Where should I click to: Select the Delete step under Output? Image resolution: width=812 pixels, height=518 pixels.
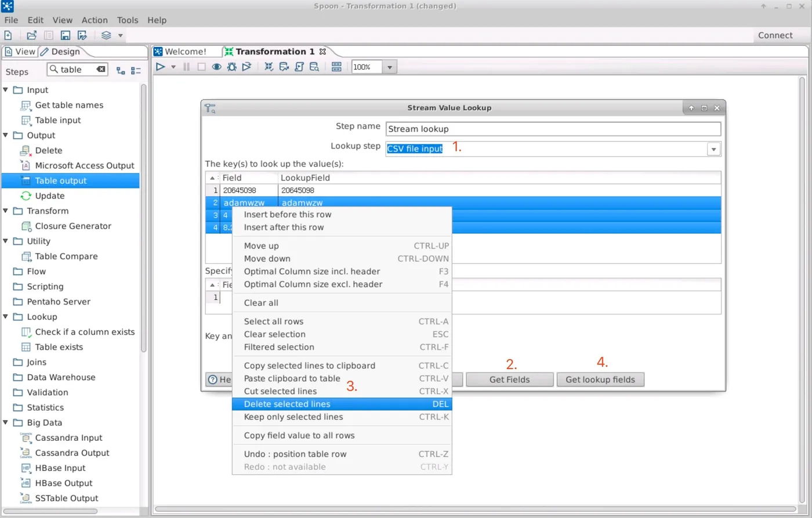coord(49,150)
